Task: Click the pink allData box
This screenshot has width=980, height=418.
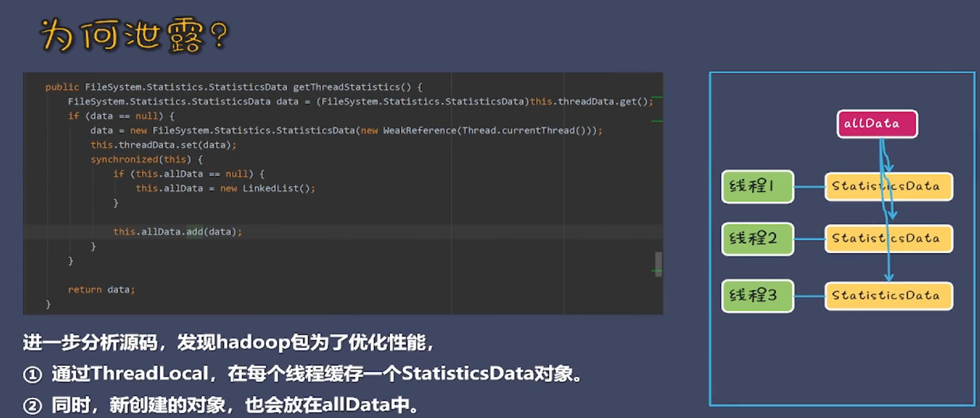Action: (x=877, y=124)
